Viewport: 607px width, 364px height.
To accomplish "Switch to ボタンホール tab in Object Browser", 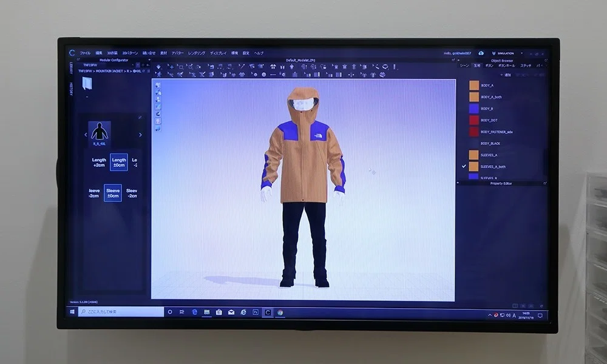I will (506, 66).
